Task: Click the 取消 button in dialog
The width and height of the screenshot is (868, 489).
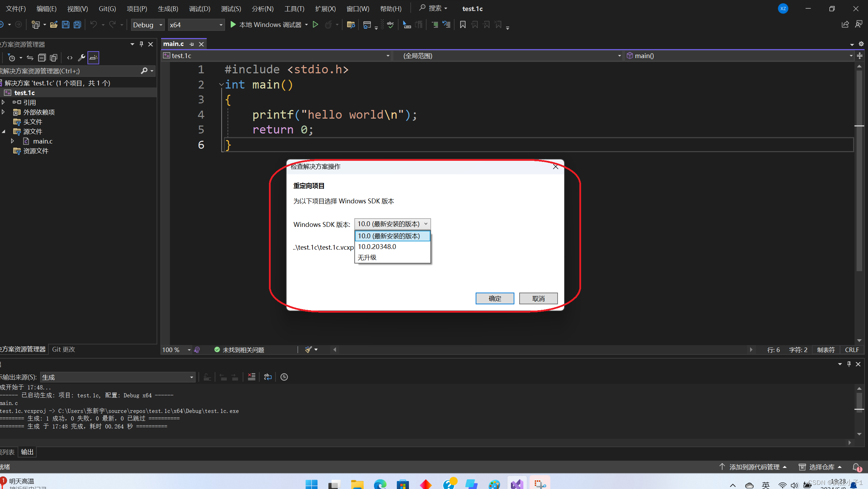Action: click(x=538, y=298)
